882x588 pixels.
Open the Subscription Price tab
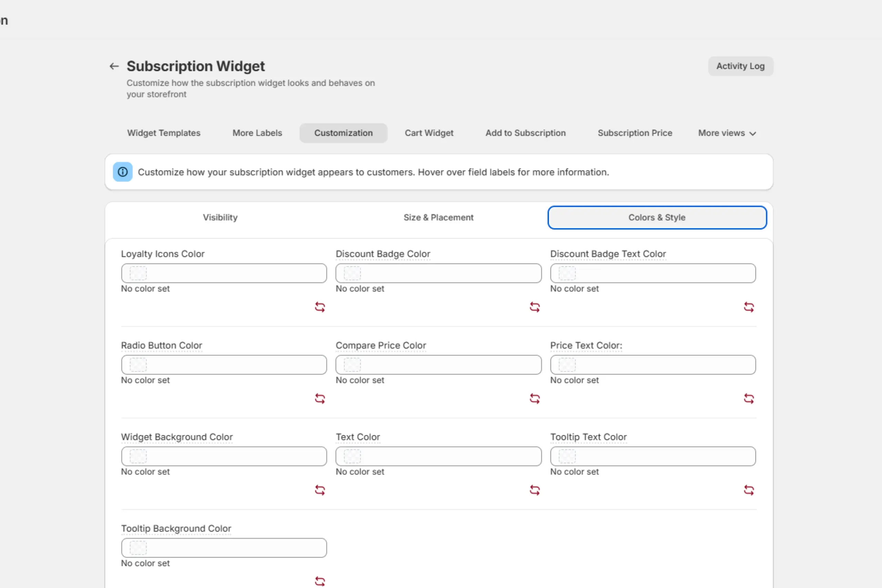[635, 133]
